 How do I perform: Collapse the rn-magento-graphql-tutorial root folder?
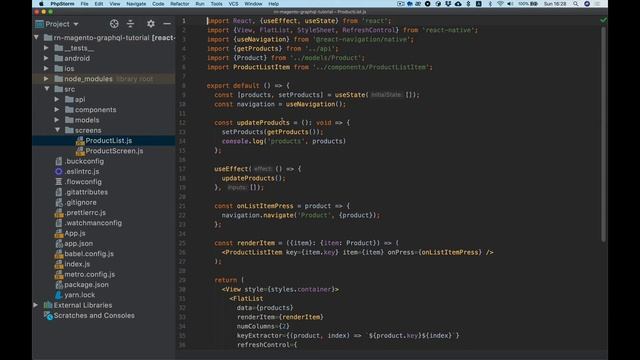tap(36, 38)
